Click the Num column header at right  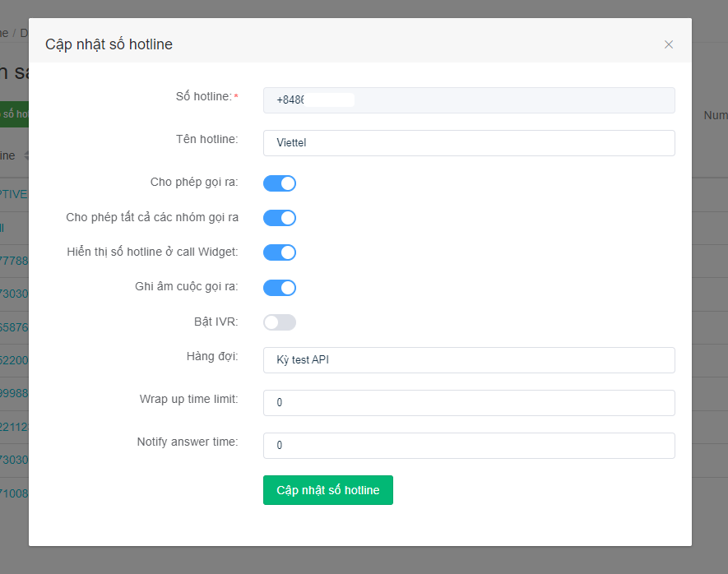714,116
